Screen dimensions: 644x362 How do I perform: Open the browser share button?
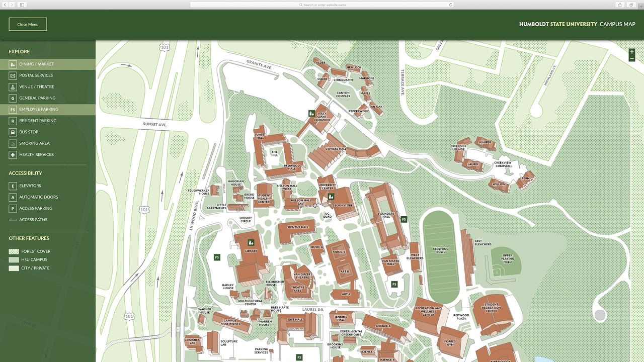point(620,5)
